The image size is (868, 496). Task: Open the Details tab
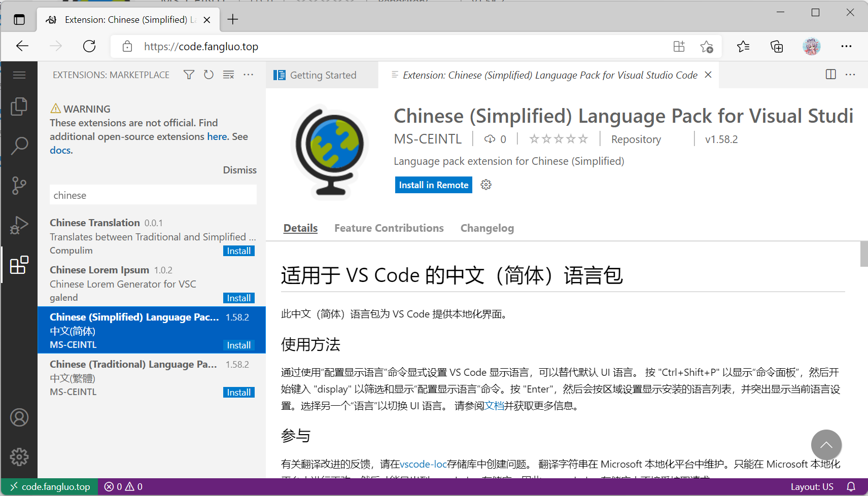point(300,228)
